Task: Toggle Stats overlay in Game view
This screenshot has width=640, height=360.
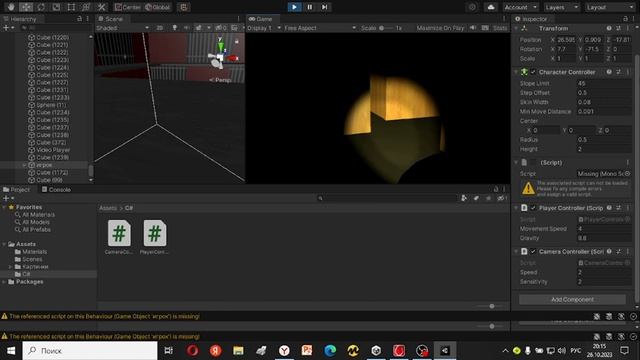Action: (500, 28)
